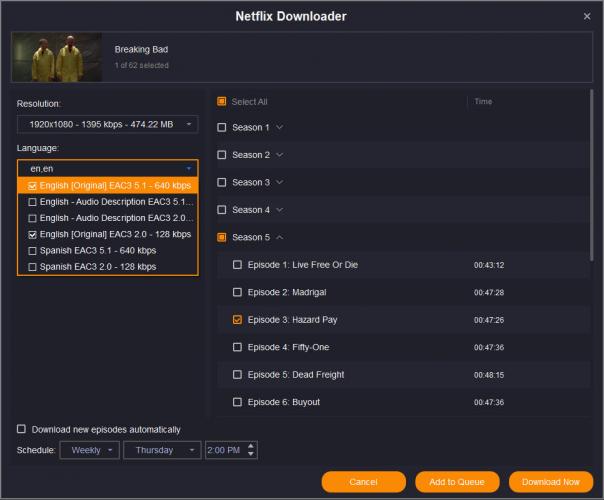604x500 pixels.
Task: Check English Audio Description EAC3 2.0 option
Action: (x=32, y=218)
